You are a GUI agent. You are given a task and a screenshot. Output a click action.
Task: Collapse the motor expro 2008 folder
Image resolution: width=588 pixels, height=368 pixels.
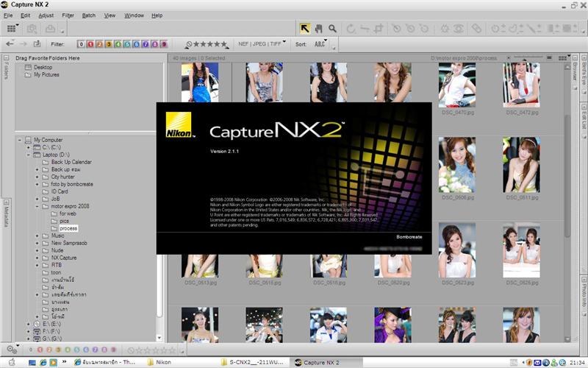pyautogui.click(x=37, y=206)
